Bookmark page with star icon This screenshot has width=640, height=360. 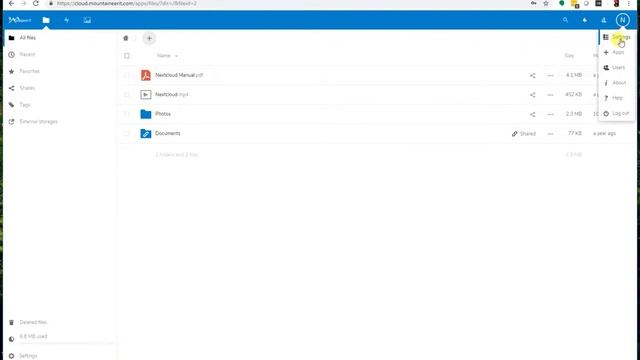546,3
